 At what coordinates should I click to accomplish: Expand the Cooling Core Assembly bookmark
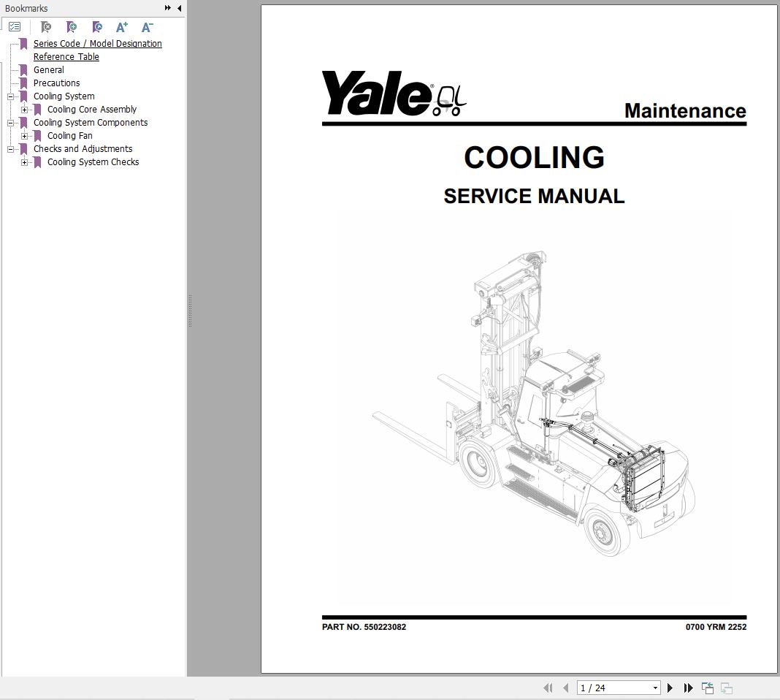point(24,110)
